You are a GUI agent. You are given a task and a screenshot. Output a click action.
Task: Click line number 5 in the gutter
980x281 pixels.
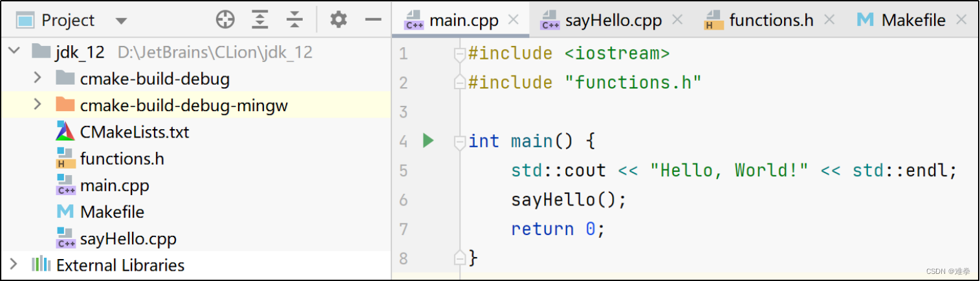click(404, 171)
